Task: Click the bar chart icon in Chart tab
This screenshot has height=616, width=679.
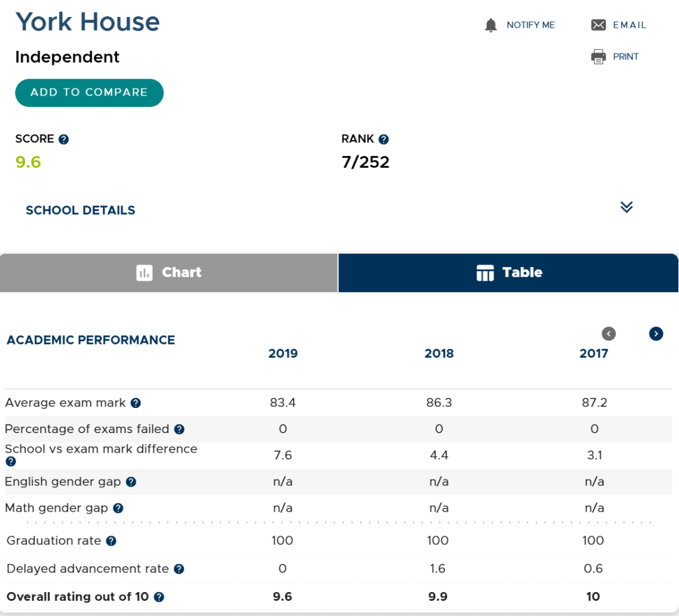Action: pyautogui.click(x=144, y=273)
